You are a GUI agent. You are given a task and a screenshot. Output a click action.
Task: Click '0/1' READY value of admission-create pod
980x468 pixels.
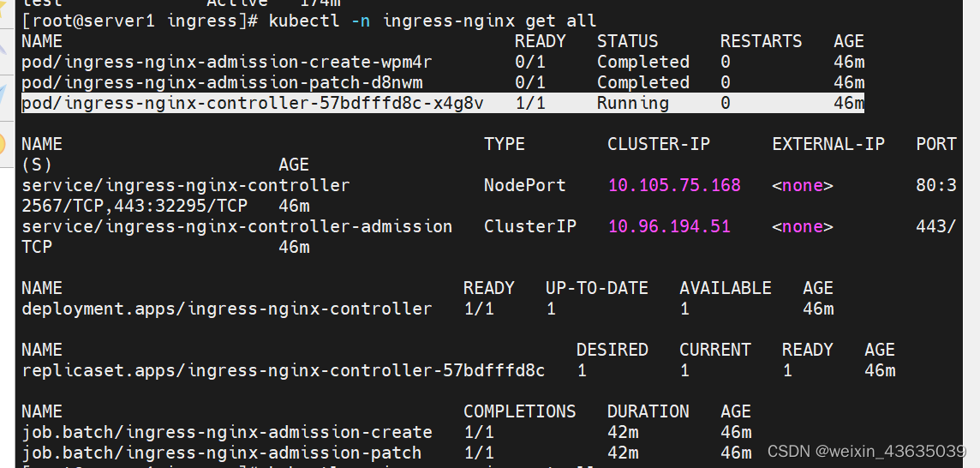point(530,62)
